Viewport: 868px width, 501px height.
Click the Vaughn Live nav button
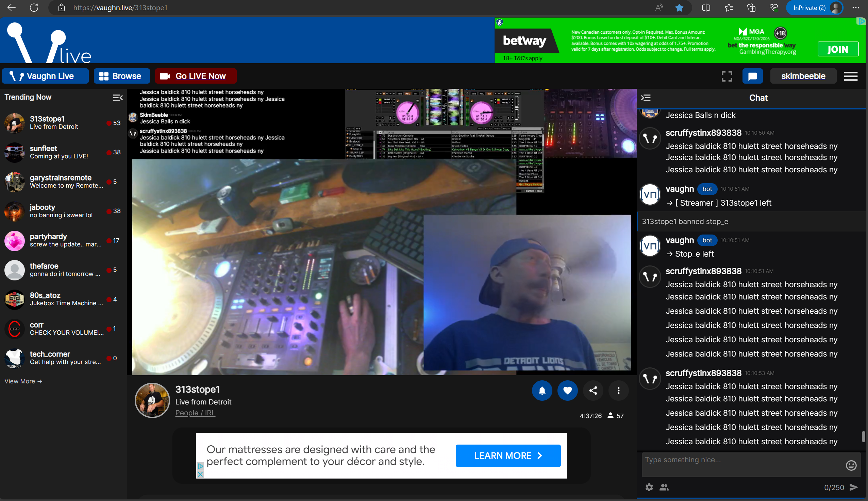(x=45, y=76)
